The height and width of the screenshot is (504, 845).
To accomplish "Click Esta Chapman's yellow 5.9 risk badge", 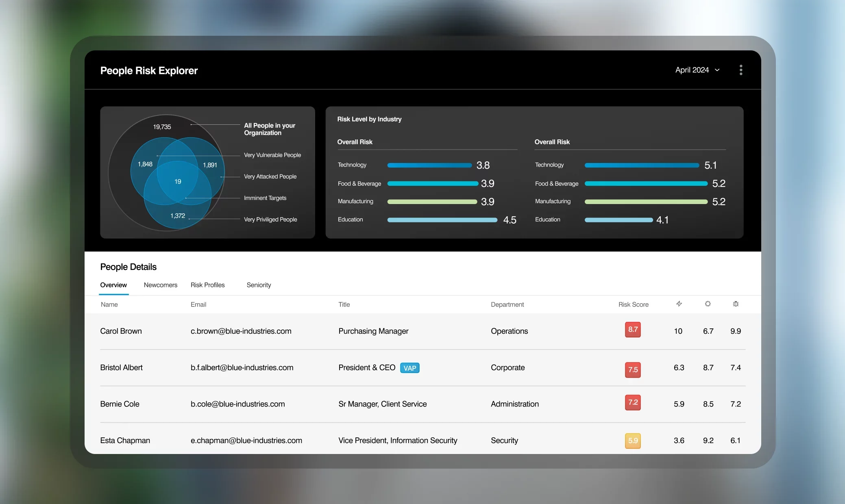I will click(633, 441).
